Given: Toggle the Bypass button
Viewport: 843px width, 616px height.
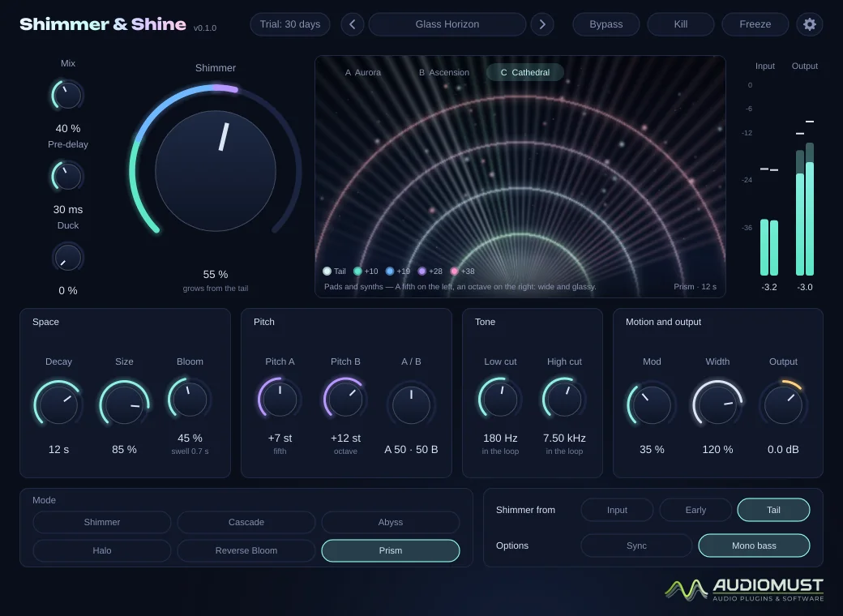Looking at the screenshot, I should click(606, 24).
